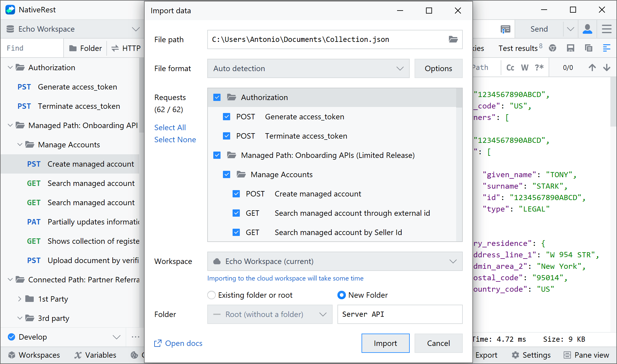Screen dimensions: 617x364
Task: Add new HTTP request from sidebar toolbar
Action: (126, 48)
